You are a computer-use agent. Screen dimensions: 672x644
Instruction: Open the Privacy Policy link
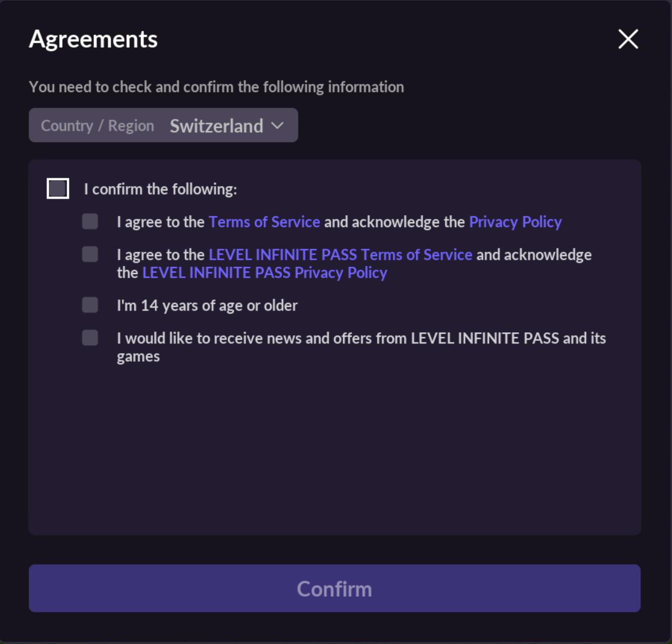click(515, 222)
